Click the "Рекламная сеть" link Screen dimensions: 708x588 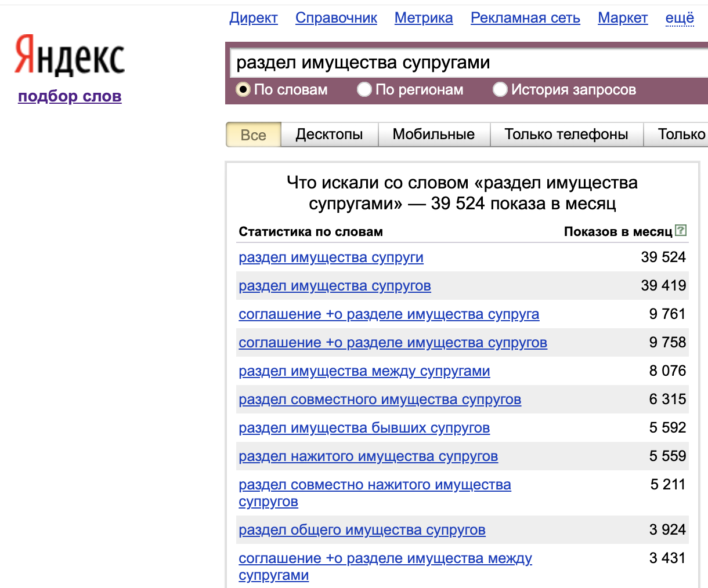525,18
